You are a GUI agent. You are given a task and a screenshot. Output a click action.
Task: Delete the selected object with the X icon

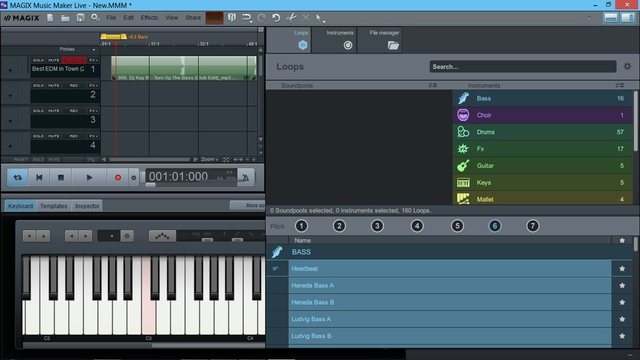click(305, 18)
